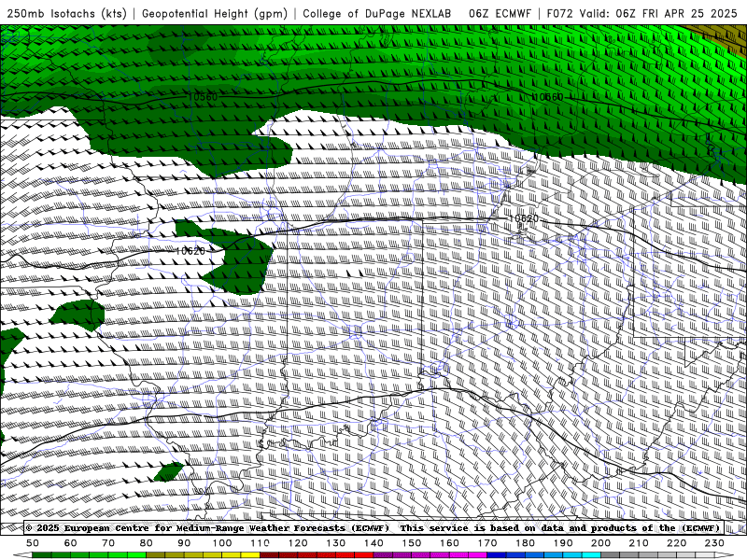The height and width of the screenshot is (560, 747).
Task: Click the '80' value on the color scale
Action: [147, 543]
